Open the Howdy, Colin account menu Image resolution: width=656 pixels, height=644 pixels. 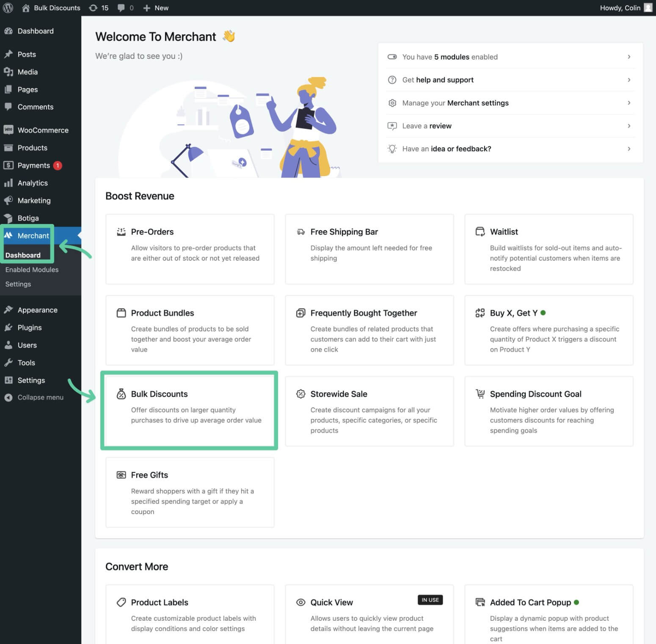coord(626,8)
